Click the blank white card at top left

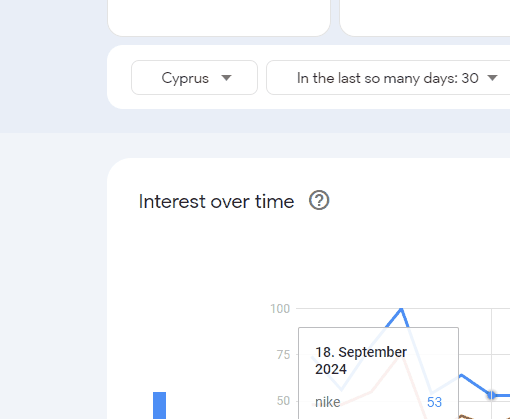219,17
